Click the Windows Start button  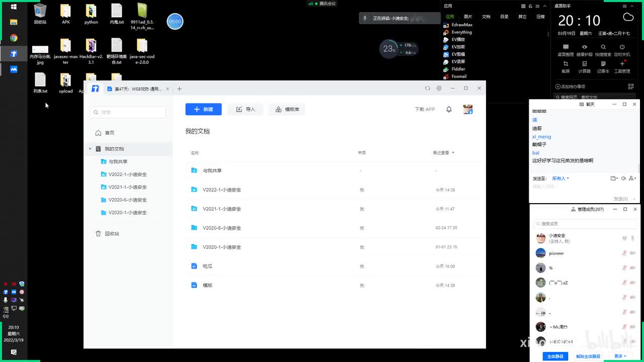[x=14, y=7]
